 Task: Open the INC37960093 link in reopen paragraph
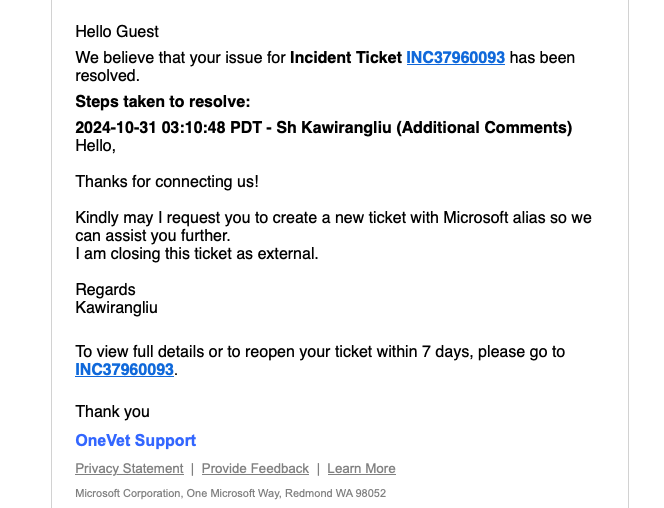[x=124, y=370]
